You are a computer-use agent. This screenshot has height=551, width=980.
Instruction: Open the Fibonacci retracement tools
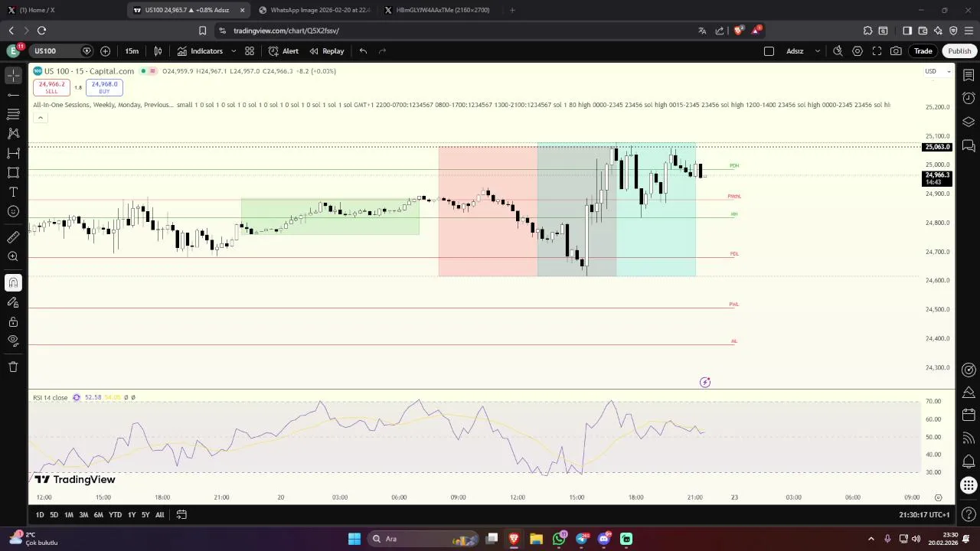[x=13, y=114]
